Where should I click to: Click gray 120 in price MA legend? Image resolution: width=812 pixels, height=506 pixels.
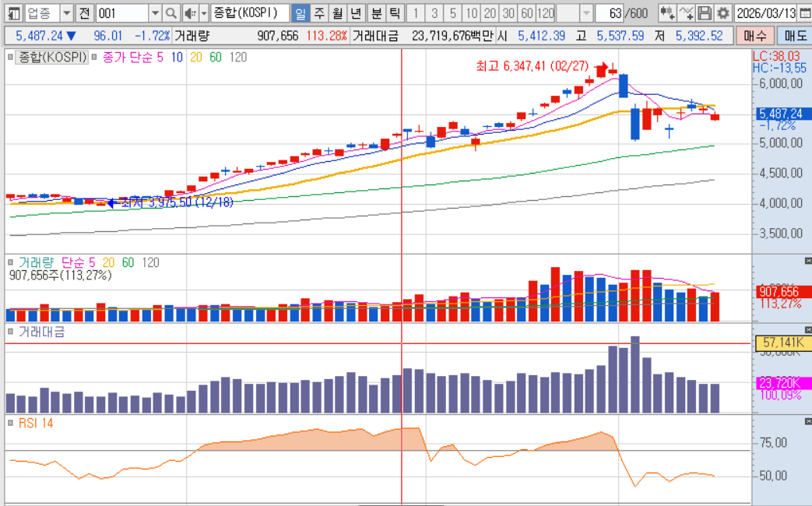click(x=237, y=57)
